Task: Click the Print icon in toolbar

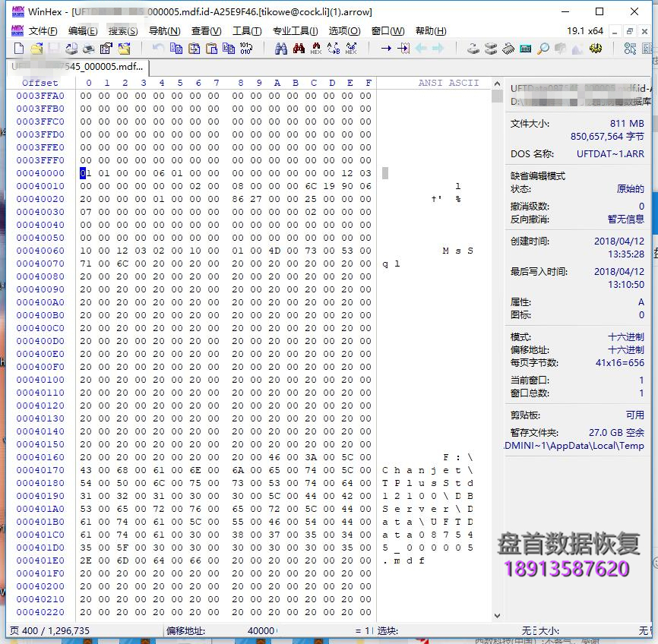Action: [x=88, y=49]
